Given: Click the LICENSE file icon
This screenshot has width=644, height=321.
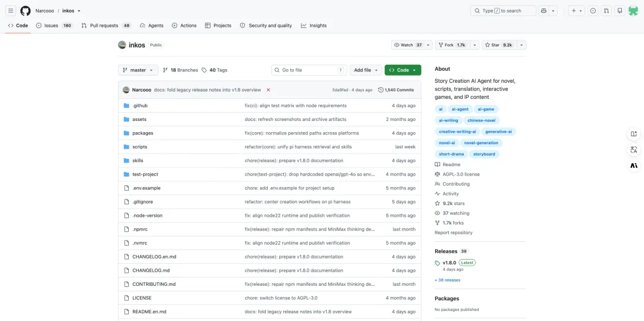Looking at the screenshot, I should click(126, 298).
